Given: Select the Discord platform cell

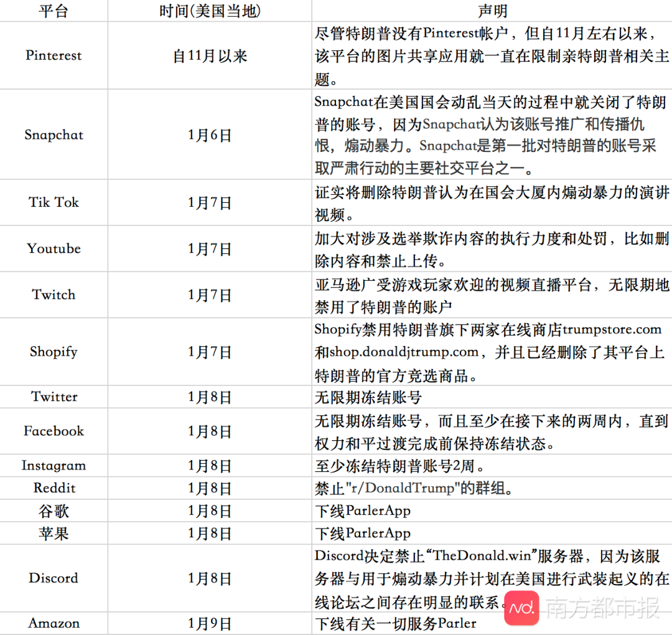Looking at the screenshot, I should pos(54,578).
